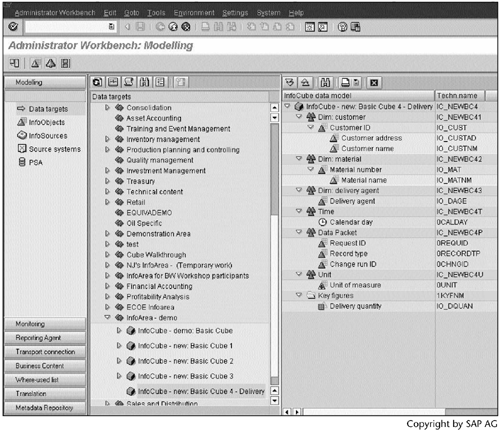The width and height of the screenshot is (500, 435).
Task: Select the Profitability Analysis InfoArea
Action: click(x=157, y=297)
